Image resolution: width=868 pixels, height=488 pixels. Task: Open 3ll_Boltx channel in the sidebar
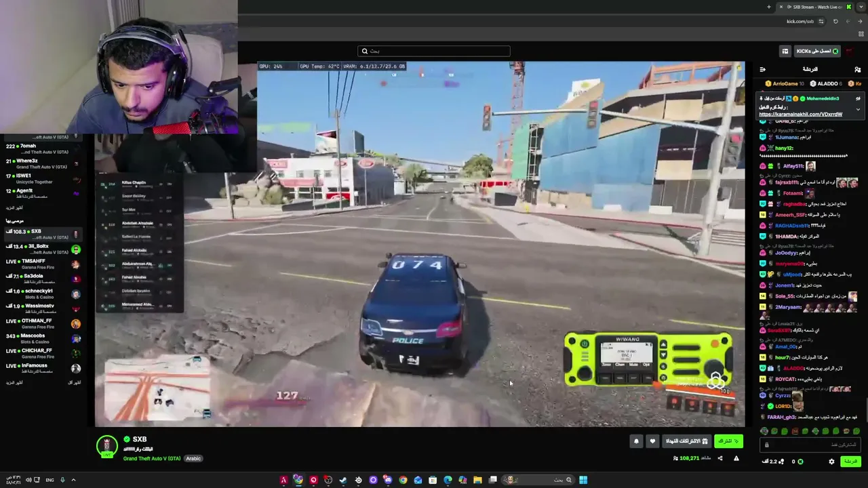43,249
